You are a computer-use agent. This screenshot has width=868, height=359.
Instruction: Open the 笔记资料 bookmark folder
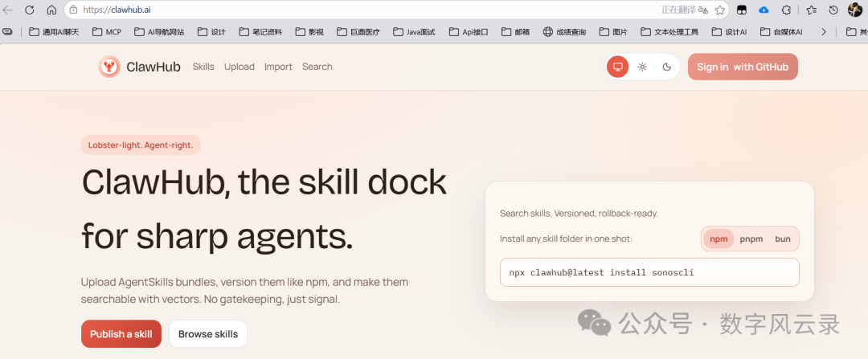[260, 32]
